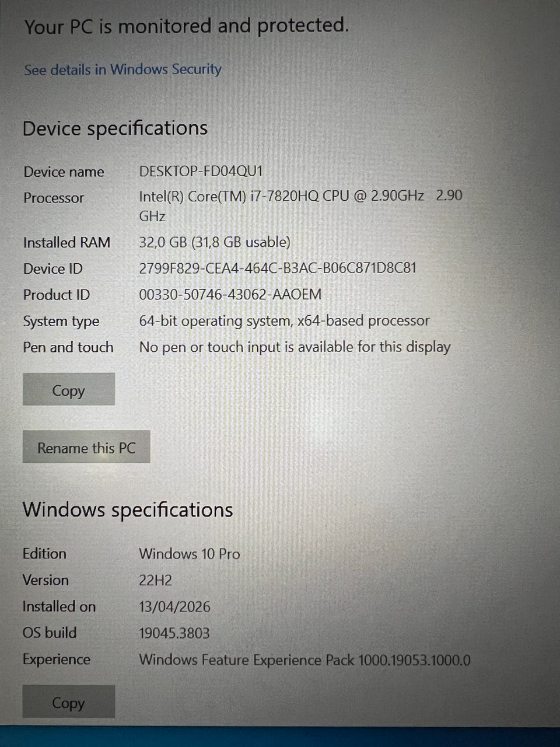
Task: Click the 64-bit operating system text
Action: click(284, 321)
